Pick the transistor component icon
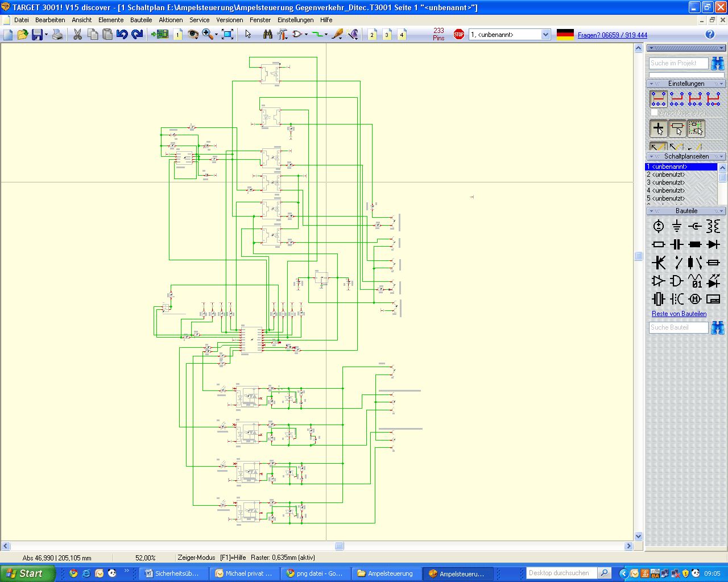This screenshot has width=728, height=582. (658, 263)
